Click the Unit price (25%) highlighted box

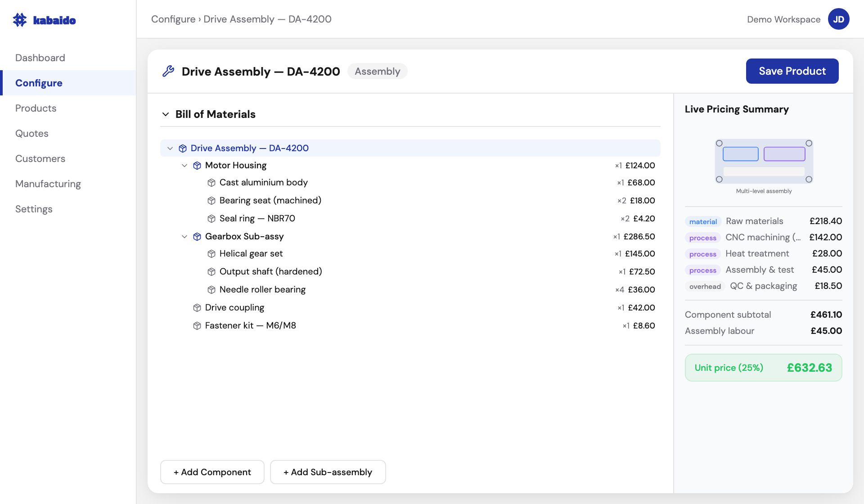763,367
